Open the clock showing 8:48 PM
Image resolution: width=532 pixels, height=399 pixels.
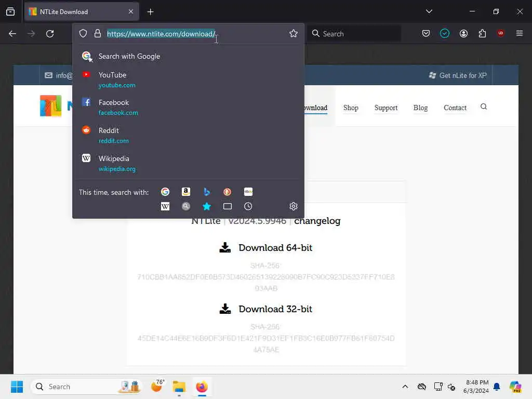(476, 387)
